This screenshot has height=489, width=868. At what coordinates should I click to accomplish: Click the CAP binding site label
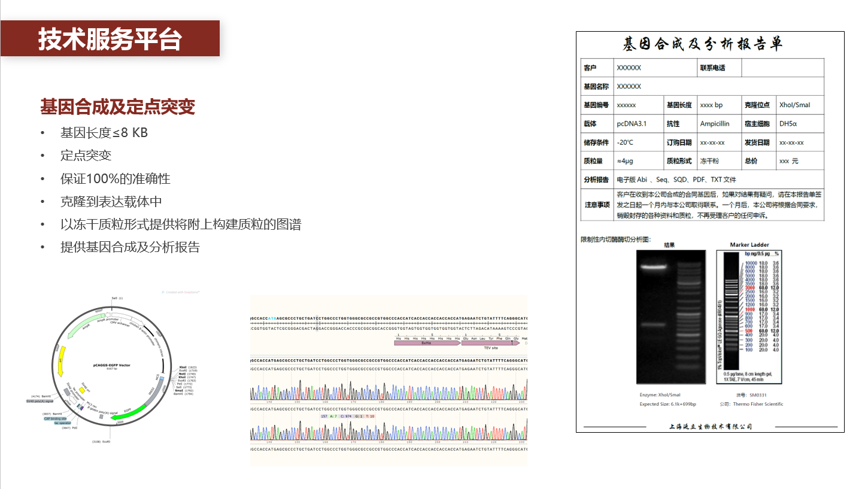[x=54, y=418]
